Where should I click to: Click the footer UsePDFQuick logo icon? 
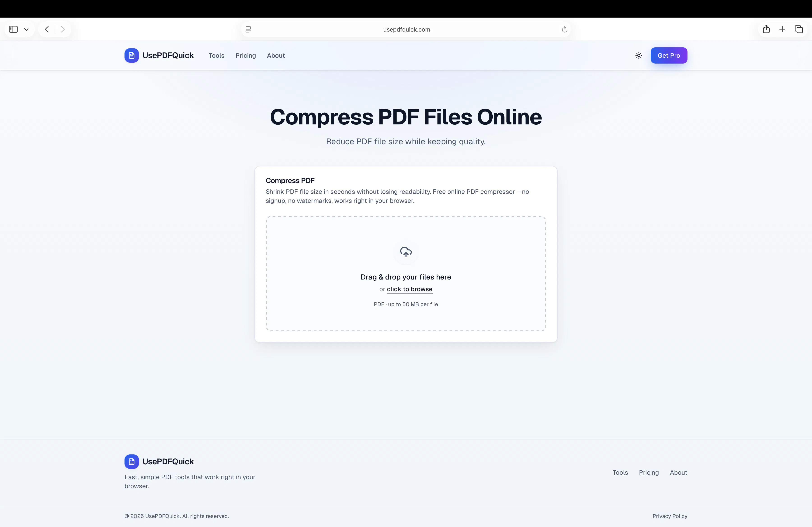point(132,462)
